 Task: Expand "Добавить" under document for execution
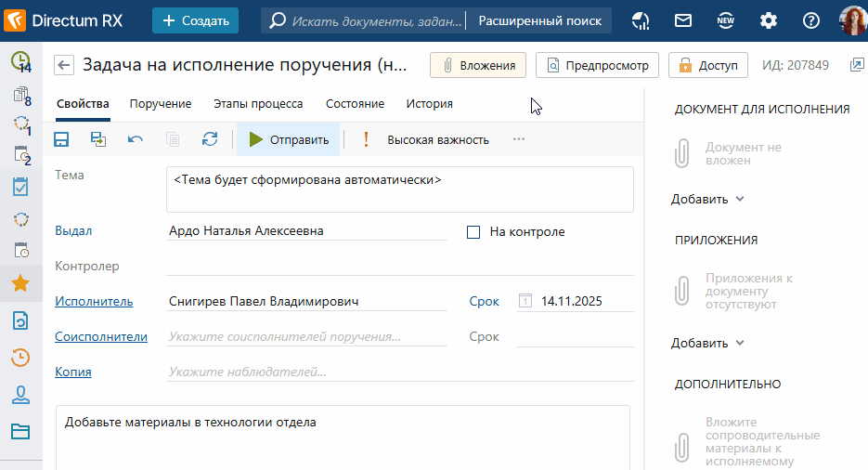(x=707, y=199)
